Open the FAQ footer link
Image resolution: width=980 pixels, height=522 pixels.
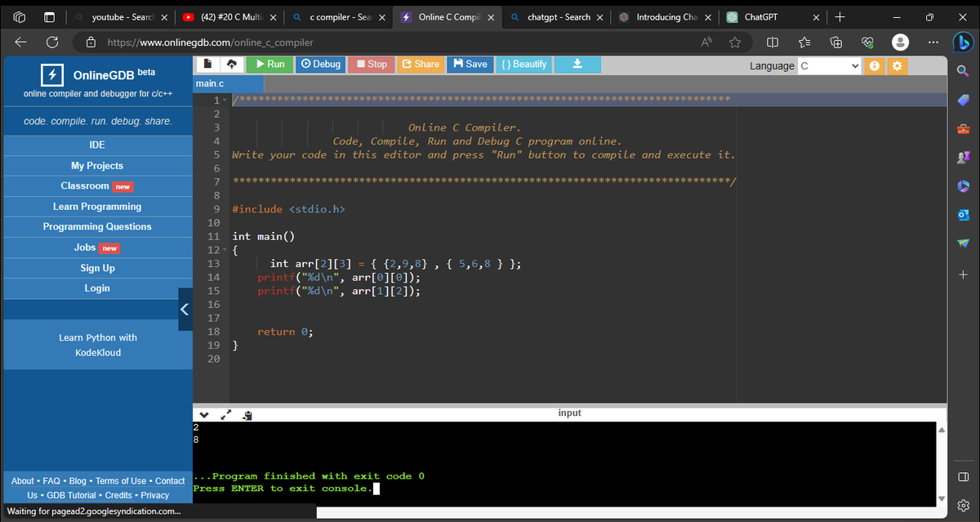(x=51, y=481)
